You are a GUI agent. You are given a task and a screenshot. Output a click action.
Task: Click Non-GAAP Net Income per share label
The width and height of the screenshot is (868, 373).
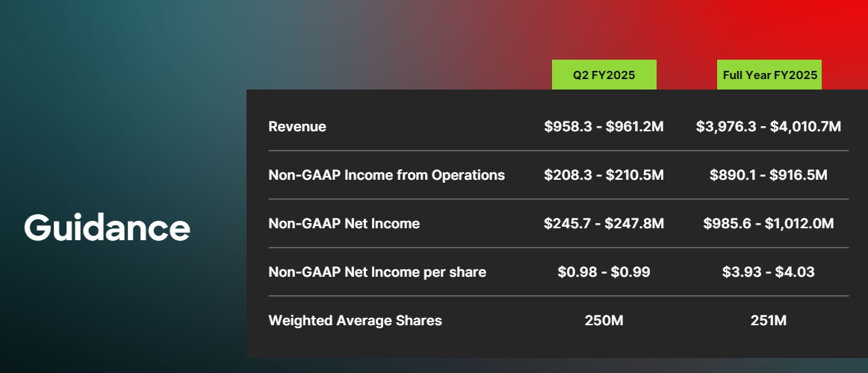point(377,272)
